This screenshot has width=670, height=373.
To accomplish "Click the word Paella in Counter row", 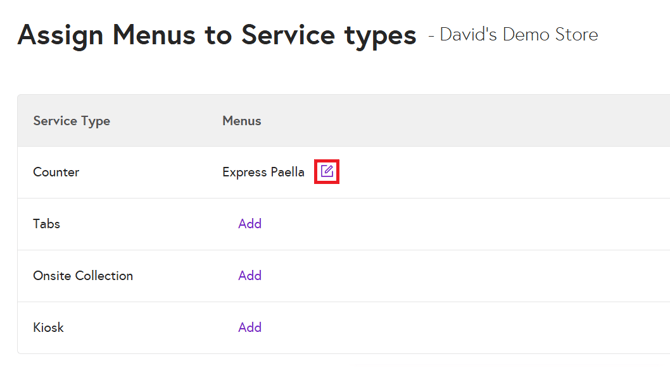I will tap(288, 172).
